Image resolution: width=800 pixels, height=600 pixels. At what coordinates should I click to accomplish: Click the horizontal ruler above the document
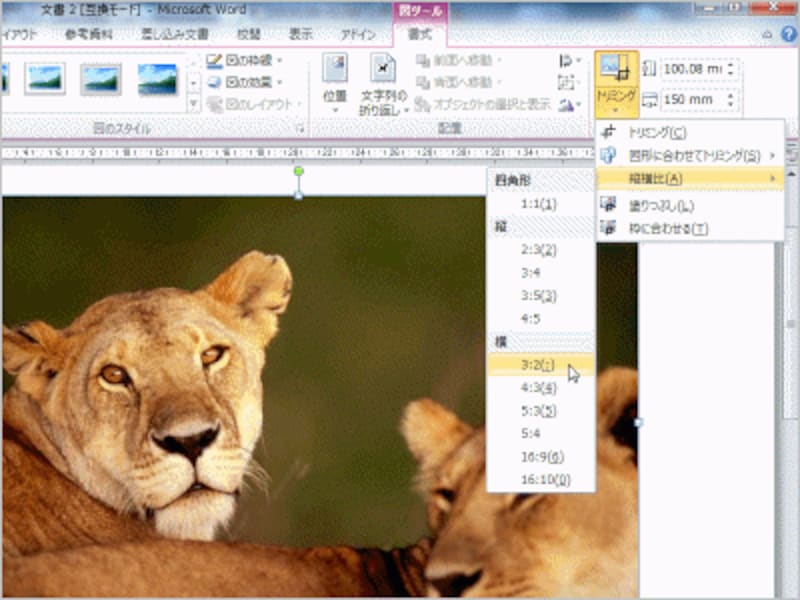coord(296,153)
